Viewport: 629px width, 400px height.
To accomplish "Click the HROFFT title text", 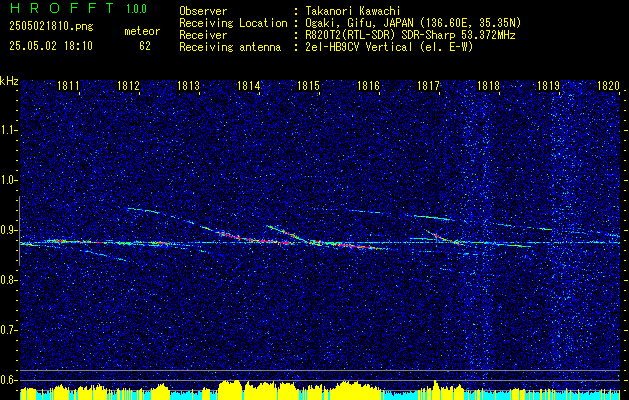I will pos(62,8).
